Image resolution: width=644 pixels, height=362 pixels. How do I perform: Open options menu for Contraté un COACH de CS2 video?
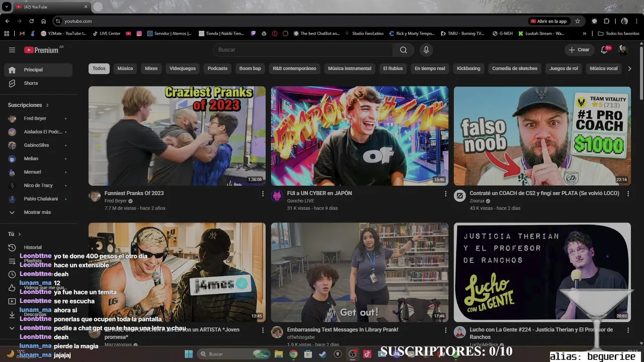[628, 194]
